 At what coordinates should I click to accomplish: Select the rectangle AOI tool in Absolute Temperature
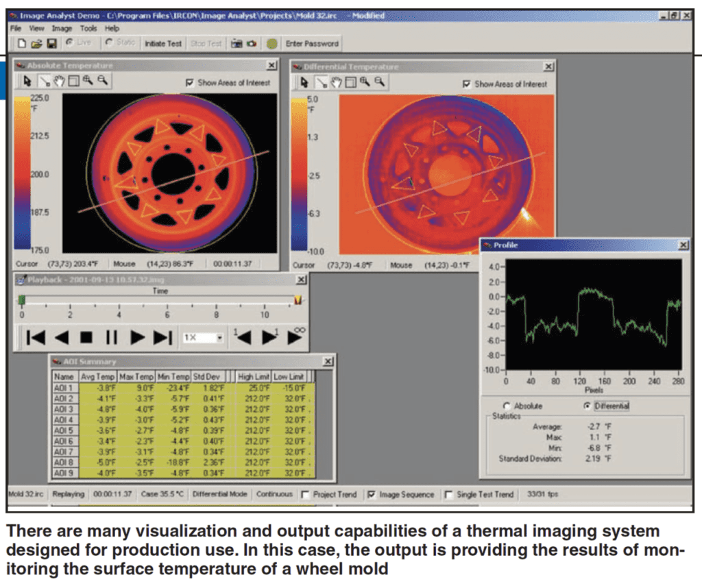pos(73,81)
